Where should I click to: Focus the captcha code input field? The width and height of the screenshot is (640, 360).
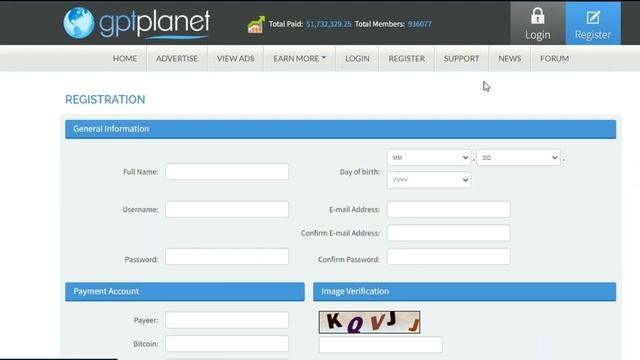click(380, 345)
